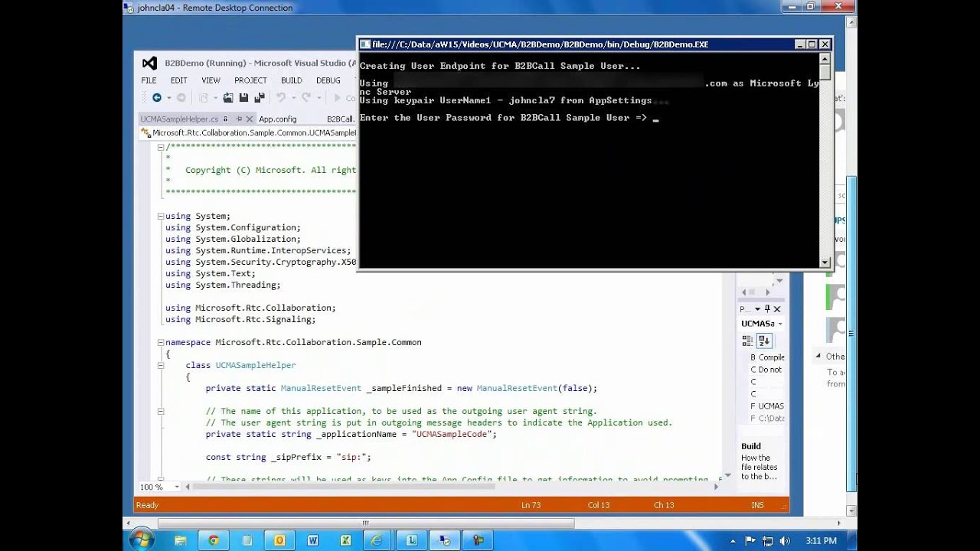Open Navigate Backward history dropdown

168,98
